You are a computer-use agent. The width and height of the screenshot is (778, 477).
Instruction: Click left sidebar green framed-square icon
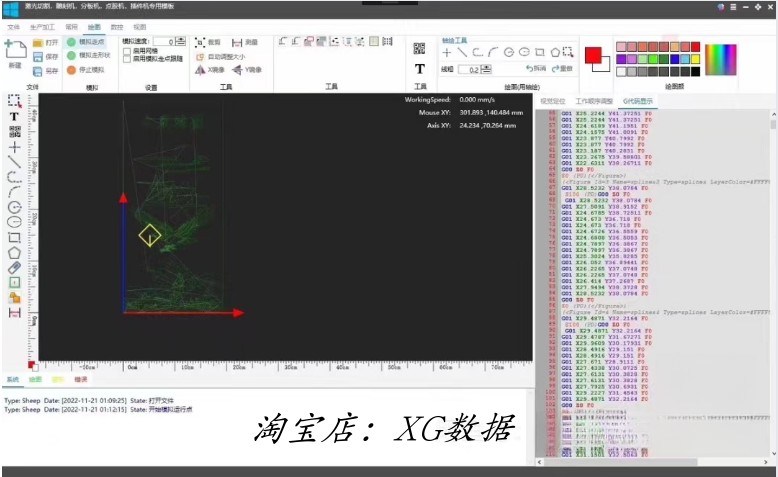pos(14,282)
